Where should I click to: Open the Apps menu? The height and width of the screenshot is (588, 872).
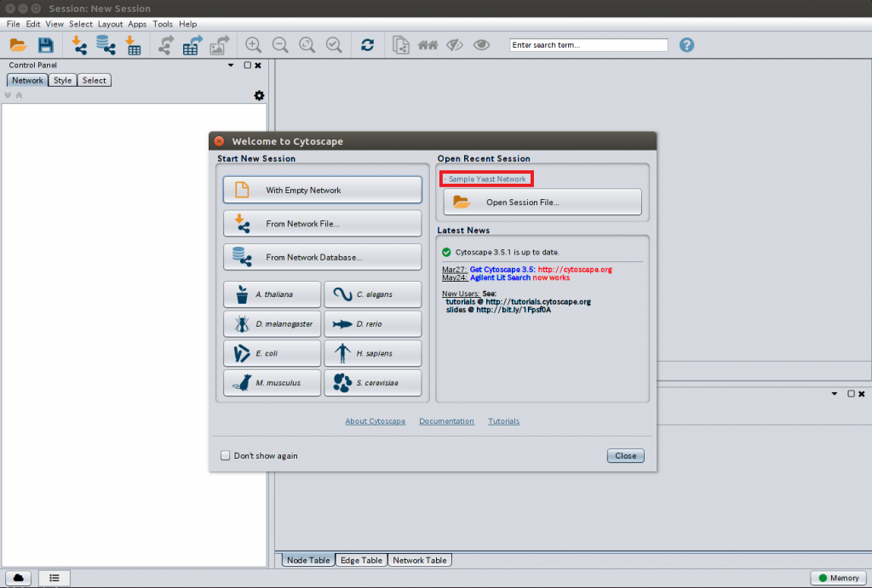point(137,24)
